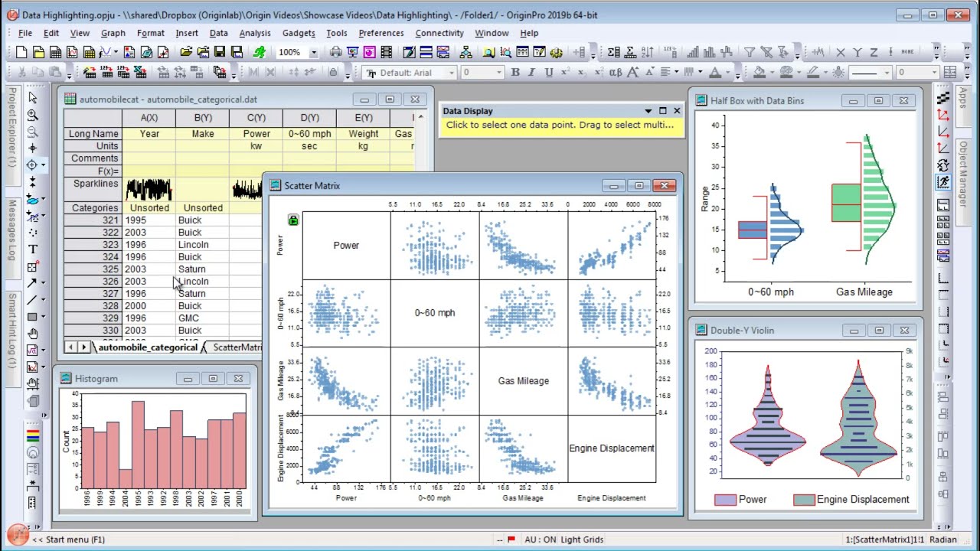Click the Set as X icon

point(841,52)
